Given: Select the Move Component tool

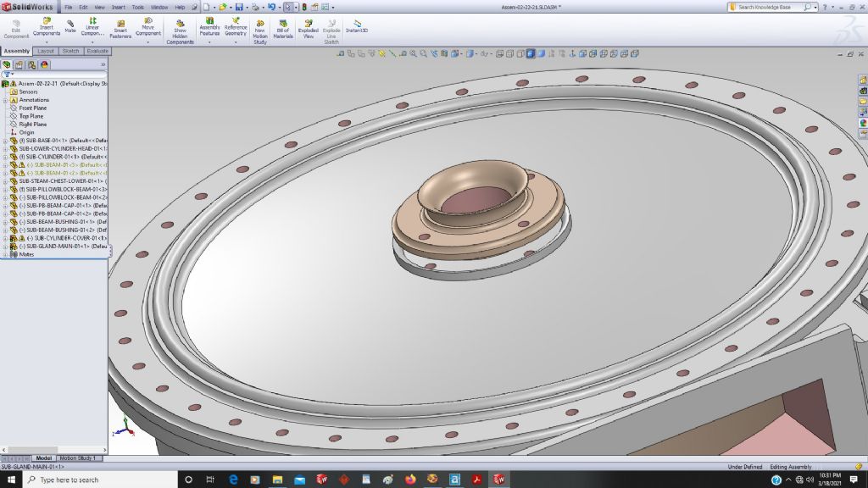Looking at the screenshot, I should click(x=147, y=26).
